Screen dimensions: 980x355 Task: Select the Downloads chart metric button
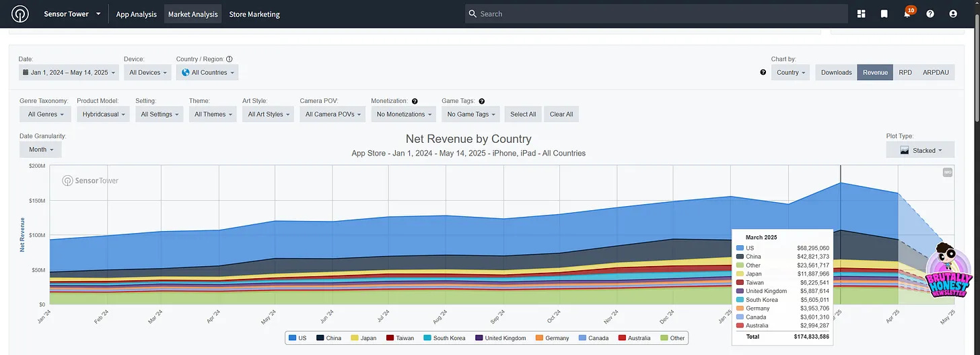point(836,72)
